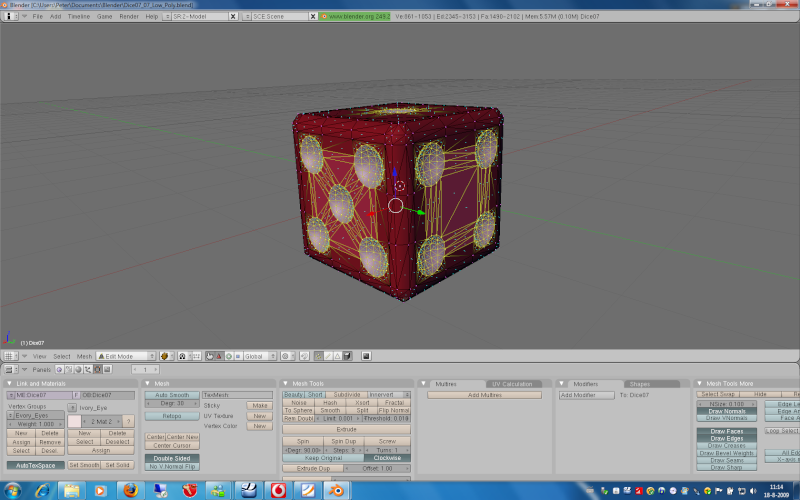800x500 pixels.
Task: Enable vertex select mode icon
Action: (318, 356)
